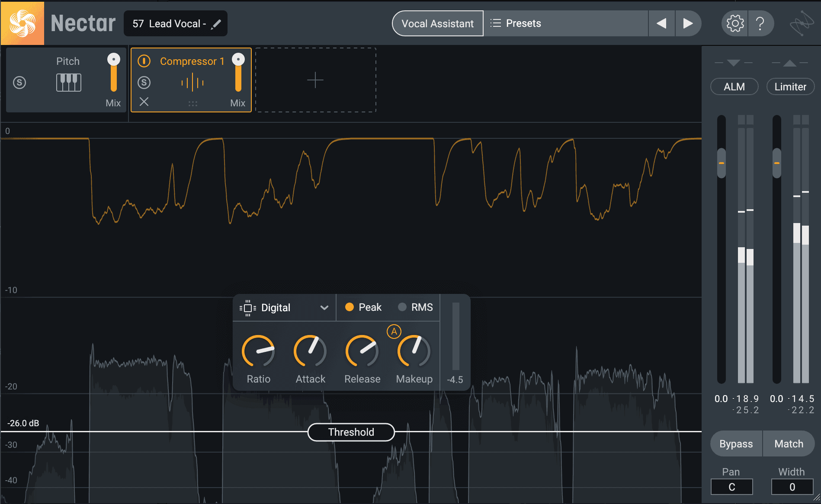Click the Ratio knob
The width and height of the screenshot is (821, 504).
258,351
